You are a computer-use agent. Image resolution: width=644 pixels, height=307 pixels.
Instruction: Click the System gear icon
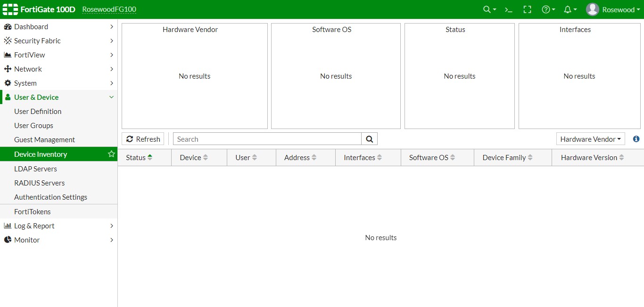[8, 83]
